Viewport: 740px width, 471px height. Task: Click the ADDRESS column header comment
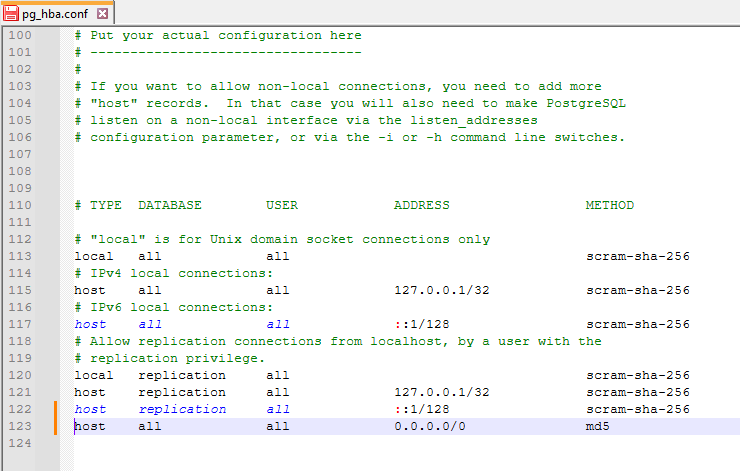422,205
